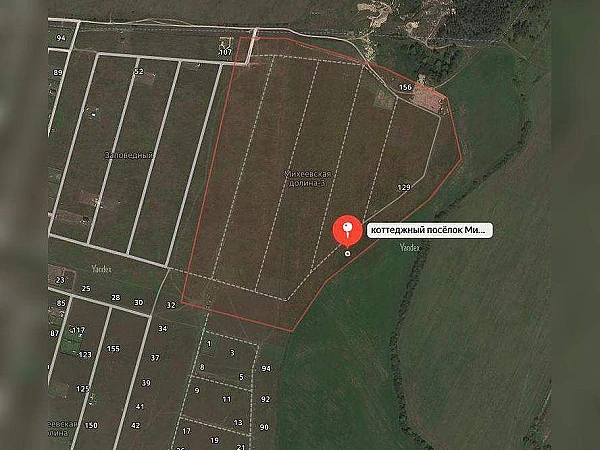Click house number 52 label
600x450 pixels.
pos(139,72)
